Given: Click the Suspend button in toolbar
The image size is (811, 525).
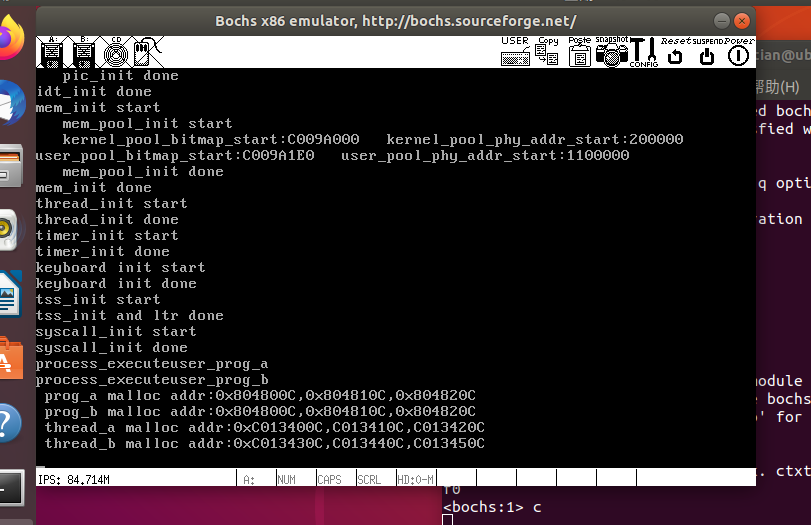Looking at the screenshot, I should coord(707,54).
